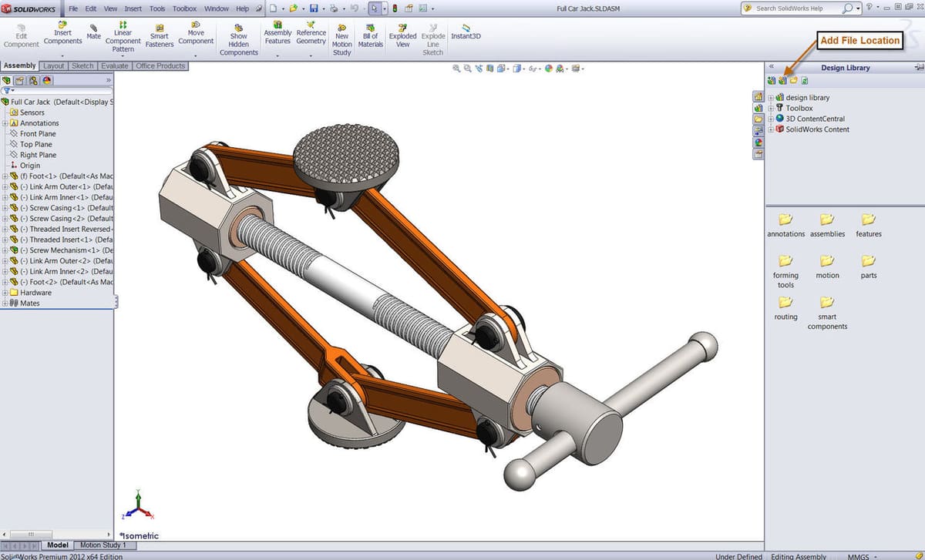Image resolution: width=925 pixels, height=560 pixels.
Task: Open the Bill of Materials tool
Action: (370, 36)
